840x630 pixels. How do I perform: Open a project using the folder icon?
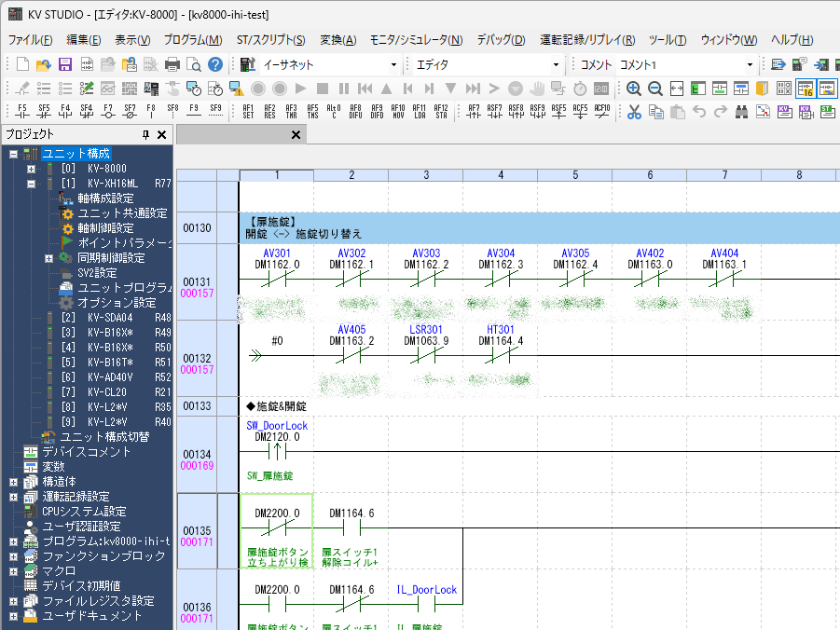coord(44,65)
